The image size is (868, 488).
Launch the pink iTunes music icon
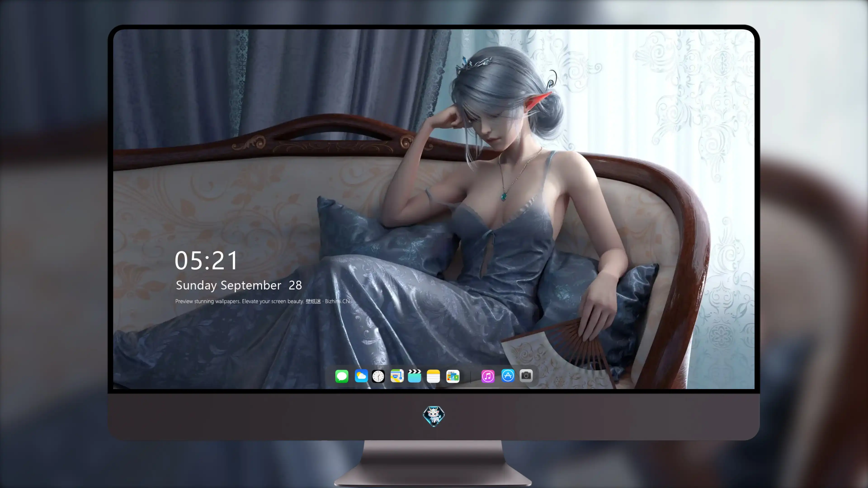point(488,376)
